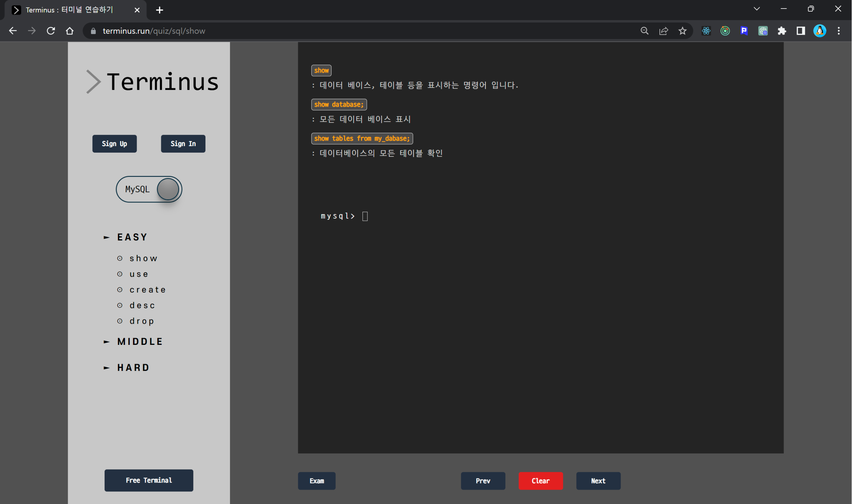
Task: Collapse the EASY section
Action: pos(132,237)
